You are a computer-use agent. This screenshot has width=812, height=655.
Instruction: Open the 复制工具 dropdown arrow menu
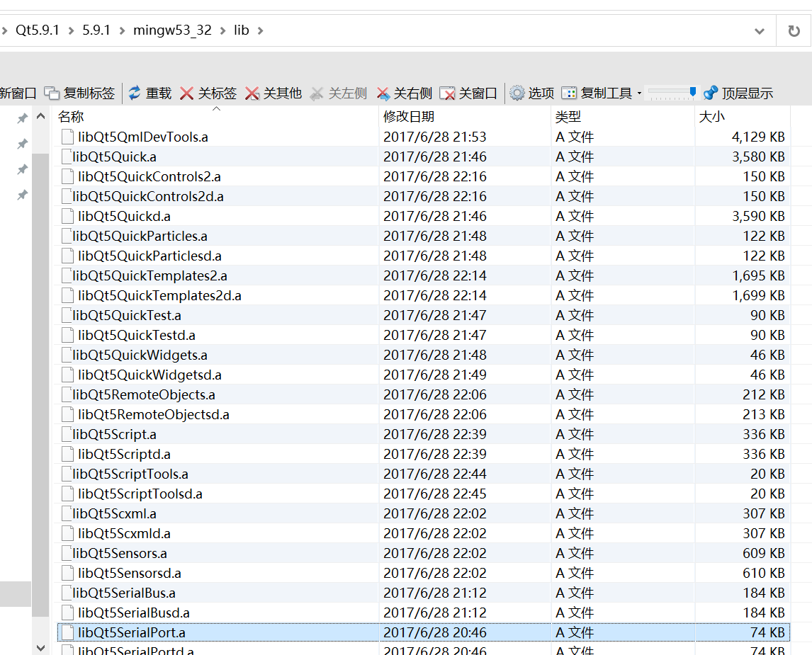click(641, 92)
